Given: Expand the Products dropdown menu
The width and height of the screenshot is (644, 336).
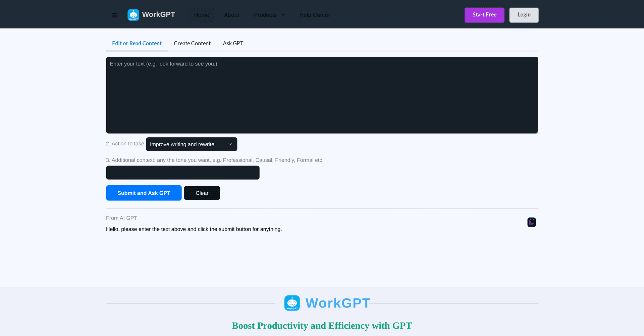Looking at the screenshot, I should tap(269, 15).
